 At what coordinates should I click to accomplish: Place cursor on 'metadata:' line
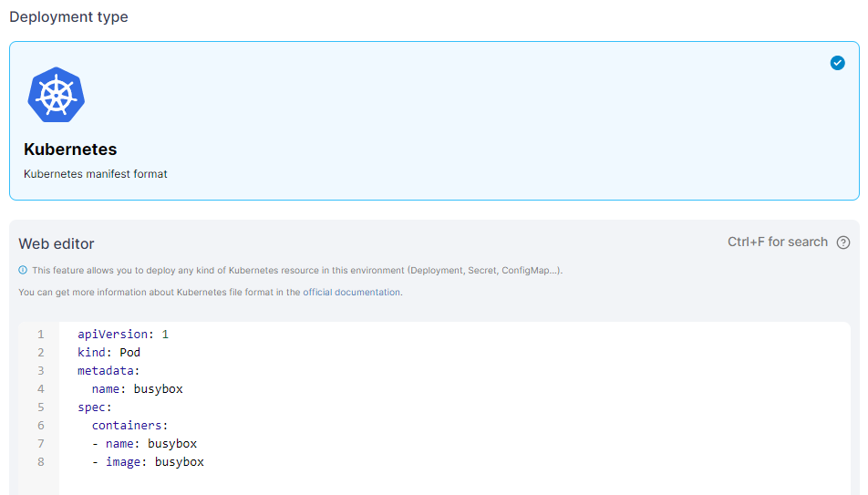coord(108,370)
